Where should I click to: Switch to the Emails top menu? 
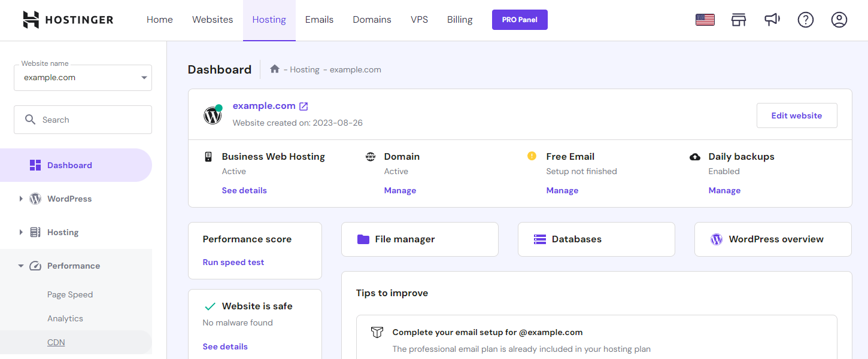319,20
